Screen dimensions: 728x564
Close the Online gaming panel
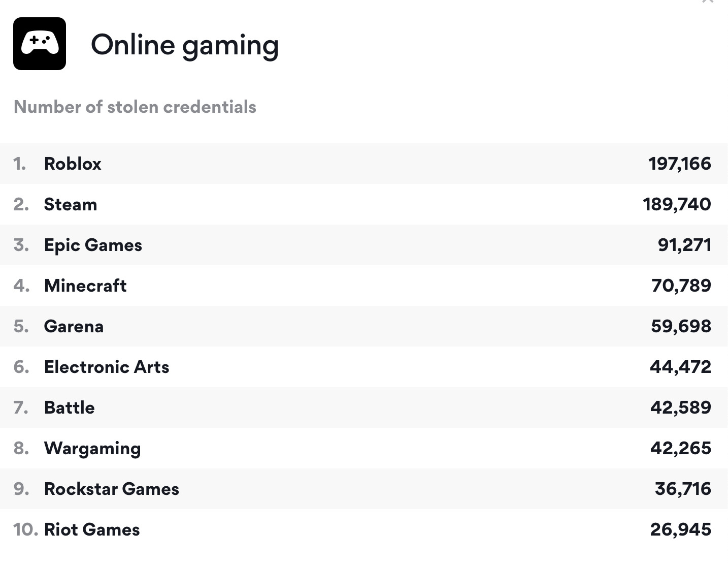click(708, 2)
